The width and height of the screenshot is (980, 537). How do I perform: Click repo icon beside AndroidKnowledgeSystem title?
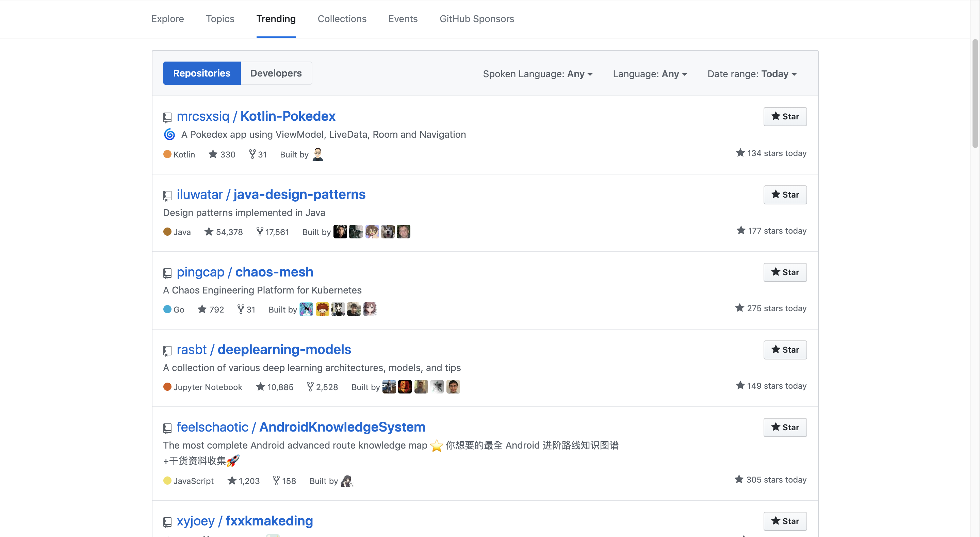pyautogui.click(x=167, y=429)
